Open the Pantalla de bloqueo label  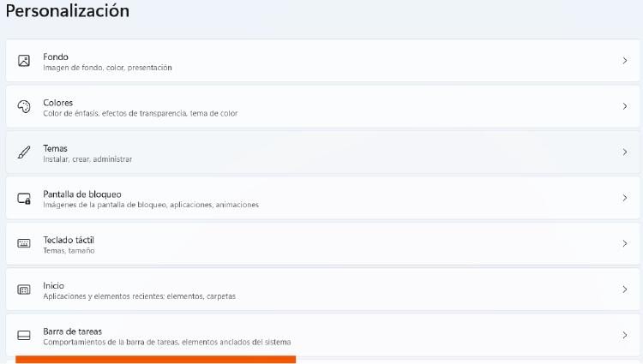(82, 194)
